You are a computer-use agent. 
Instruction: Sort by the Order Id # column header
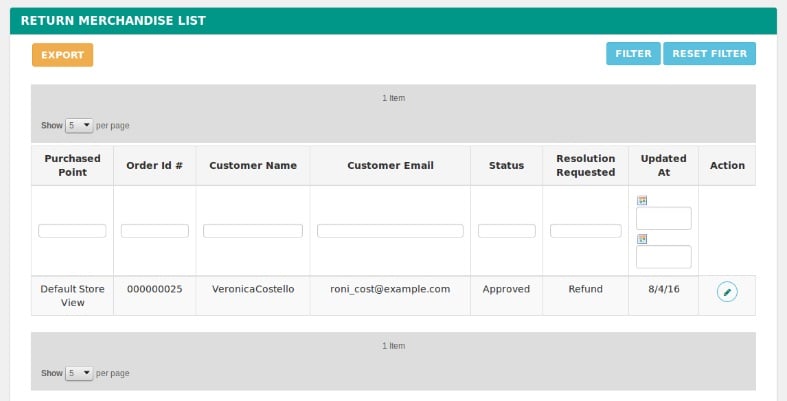[154, 165]
